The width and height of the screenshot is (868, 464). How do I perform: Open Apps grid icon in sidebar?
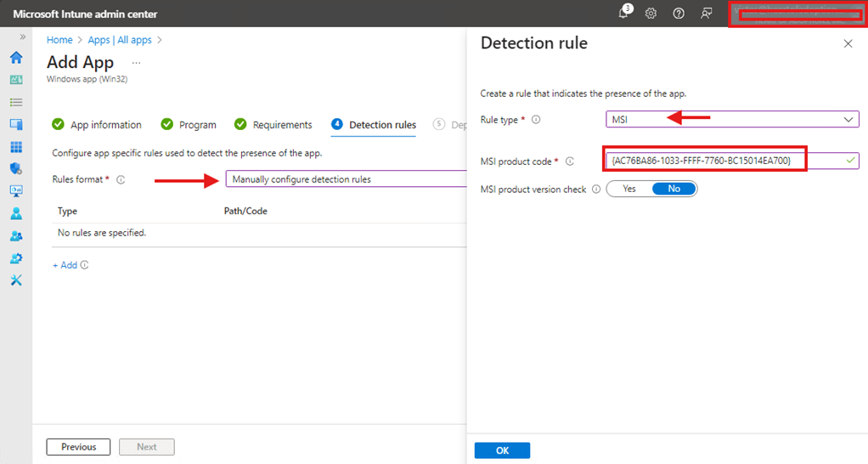pyautogui.click(x=16, y=147)
